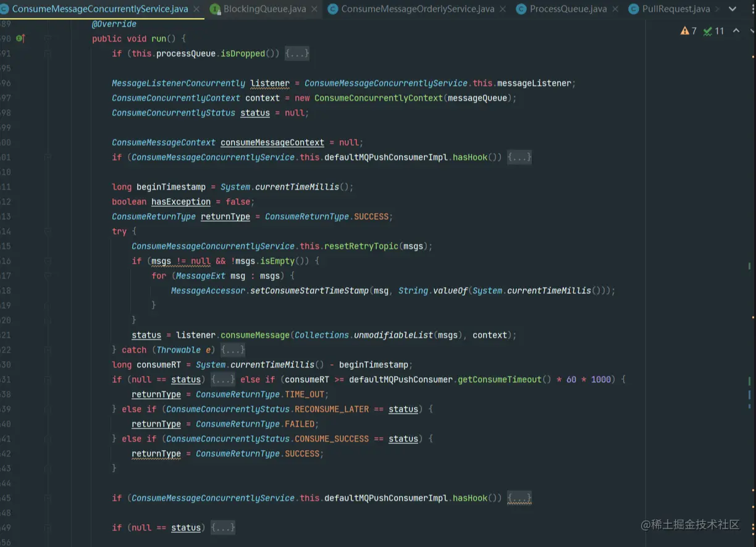Click the hasException variable name
Viewport: 756px width, 547px height.
181,202
